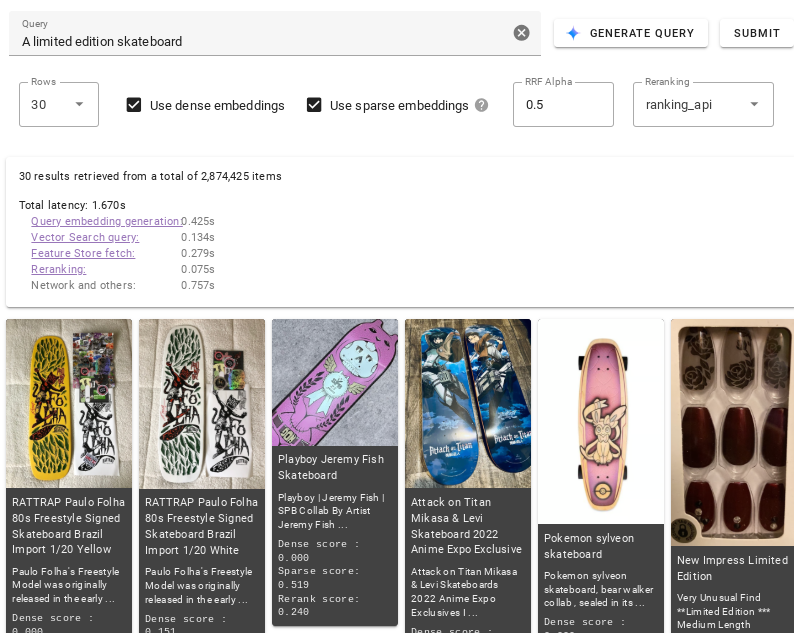Click the Reranking latency link
The height and width of the screenshot is (633, 794).
[58, 269]
